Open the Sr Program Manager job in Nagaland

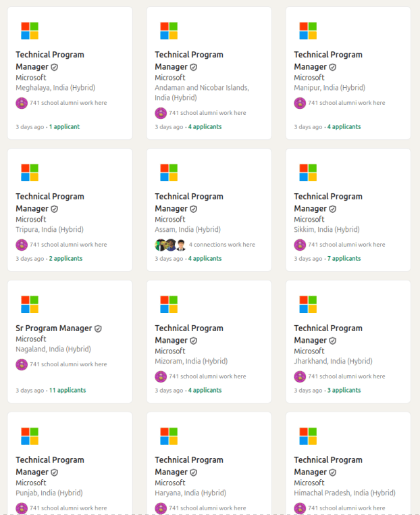[x=54, y=328]
